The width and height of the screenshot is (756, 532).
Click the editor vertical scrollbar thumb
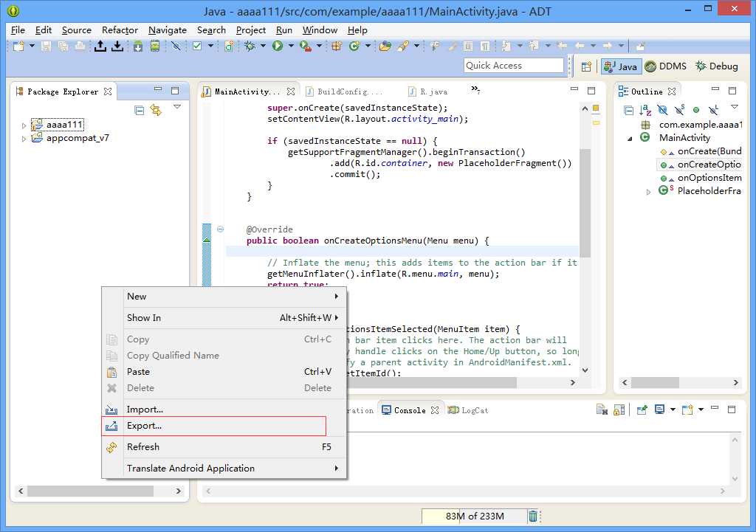pyautogui.click(x=585, y=203)
